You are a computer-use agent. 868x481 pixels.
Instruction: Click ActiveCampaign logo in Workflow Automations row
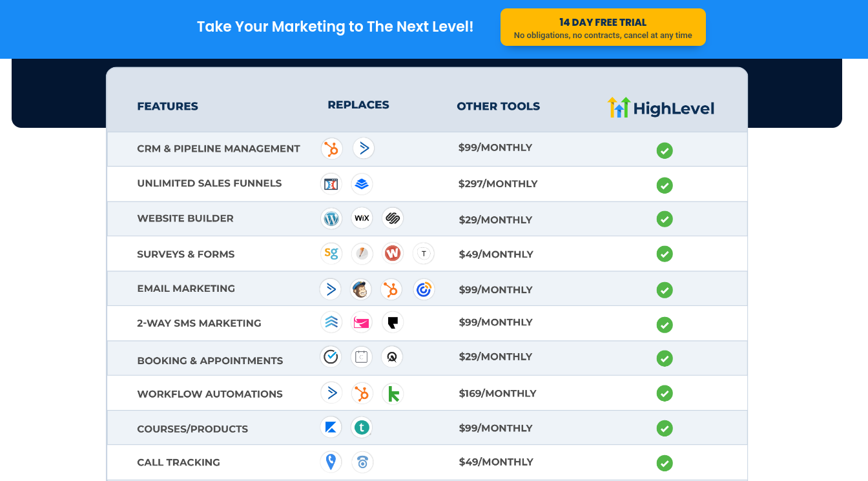[x=331, y=393]
